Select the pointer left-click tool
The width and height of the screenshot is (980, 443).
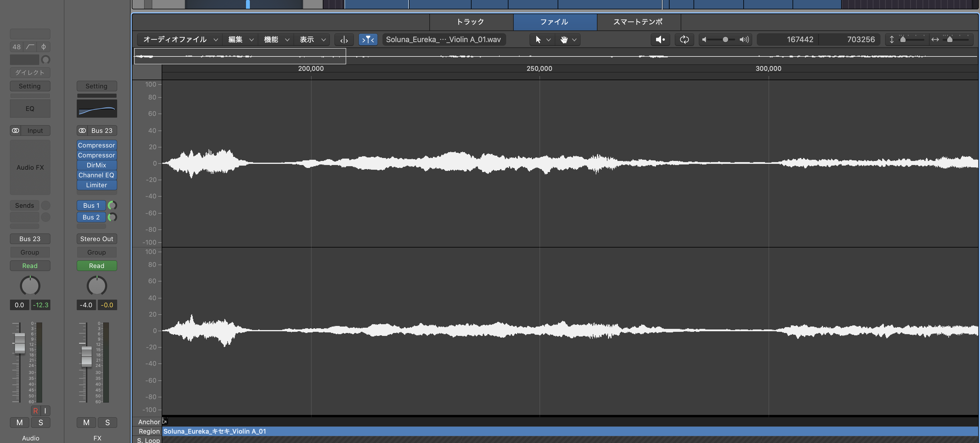pos(538,40)
